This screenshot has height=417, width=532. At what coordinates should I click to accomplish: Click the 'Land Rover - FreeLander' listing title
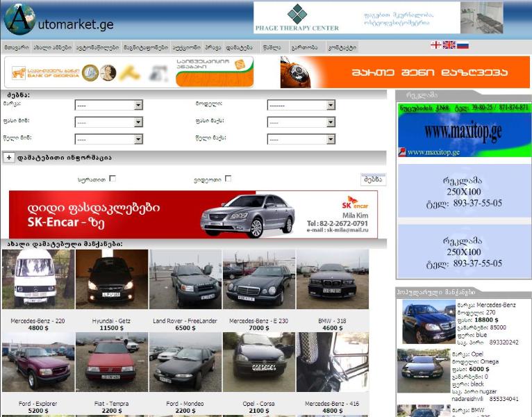coord(185,321)
